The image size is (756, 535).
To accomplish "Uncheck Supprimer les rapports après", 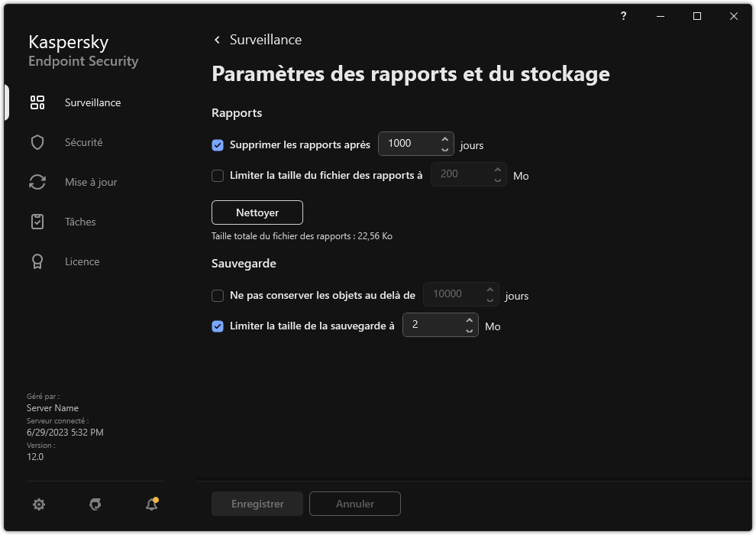I will click(218, 144).
